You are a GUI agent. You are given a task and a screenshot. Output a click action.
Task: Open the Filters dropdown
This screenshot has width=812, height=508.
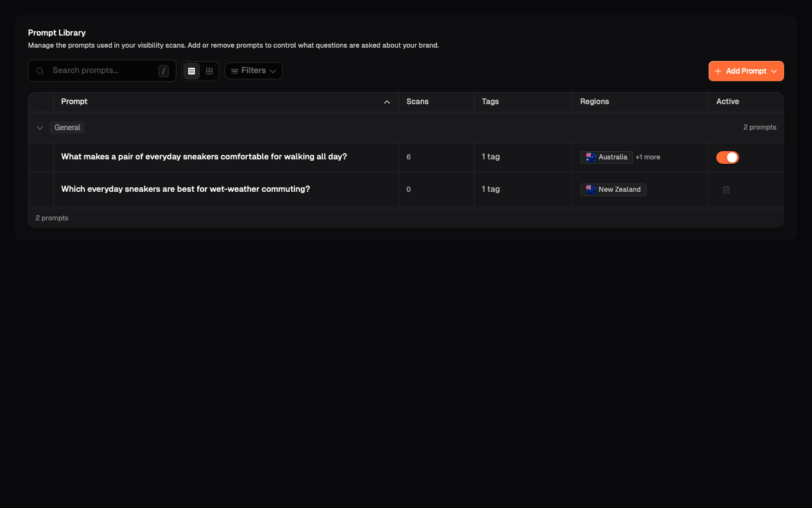pos(254,70)
